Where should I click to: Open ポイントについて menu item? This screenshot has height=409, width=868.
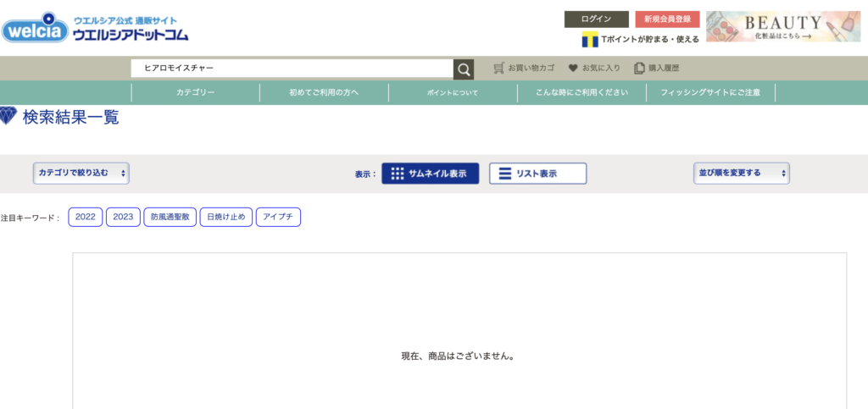453,93
